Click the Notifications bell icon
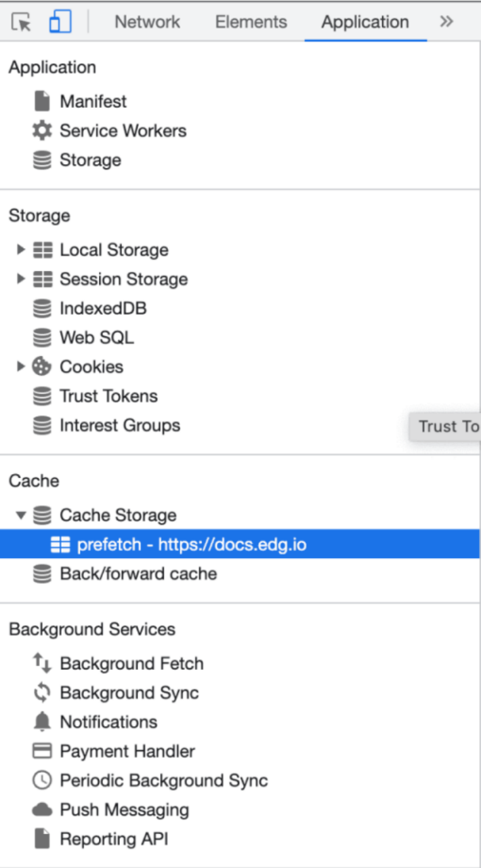This screenshot has width=481, height=868. 42,722
